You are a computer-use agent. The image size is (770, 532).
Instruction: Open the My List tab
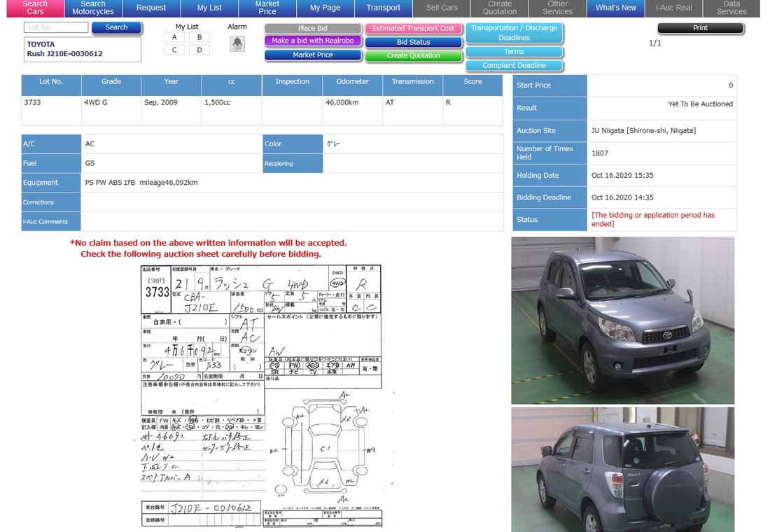point(209,8)
